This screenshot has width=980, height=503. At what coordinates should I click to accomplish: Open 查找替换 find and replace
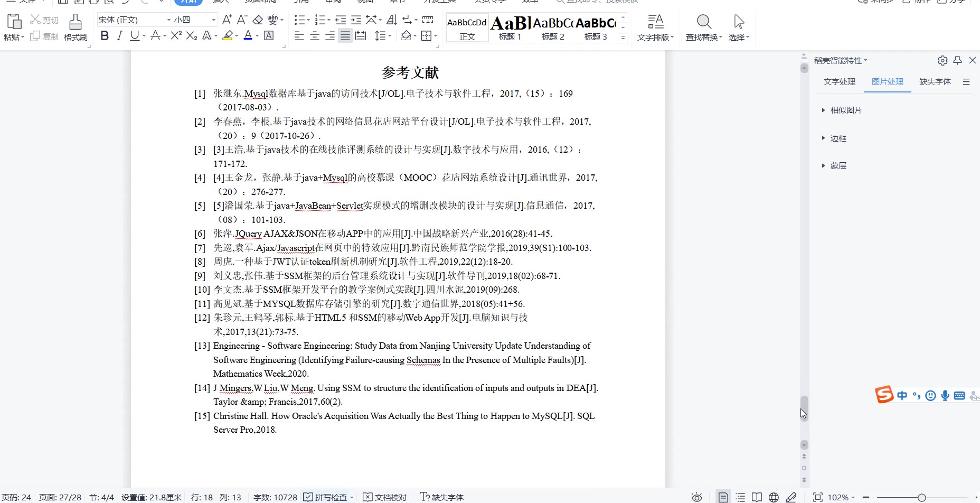(x=704, y=27)
